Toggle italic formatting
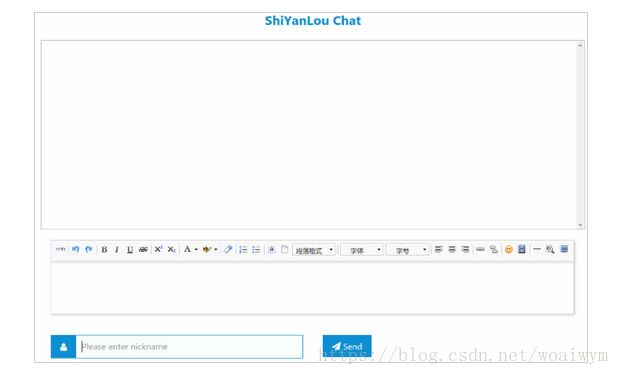Viewport: 619px width, 375px height. [x=116, y=249]
